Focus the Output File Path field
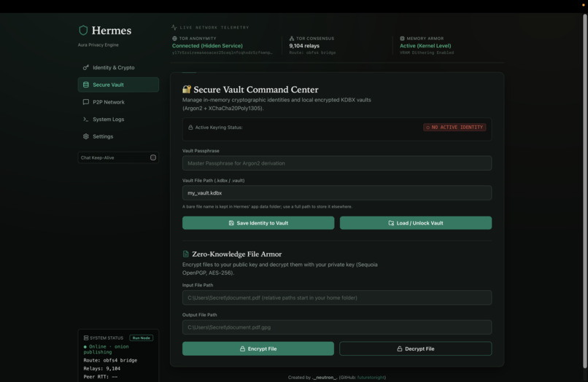Viewport: 588px width, 382px height. [337, 327]
